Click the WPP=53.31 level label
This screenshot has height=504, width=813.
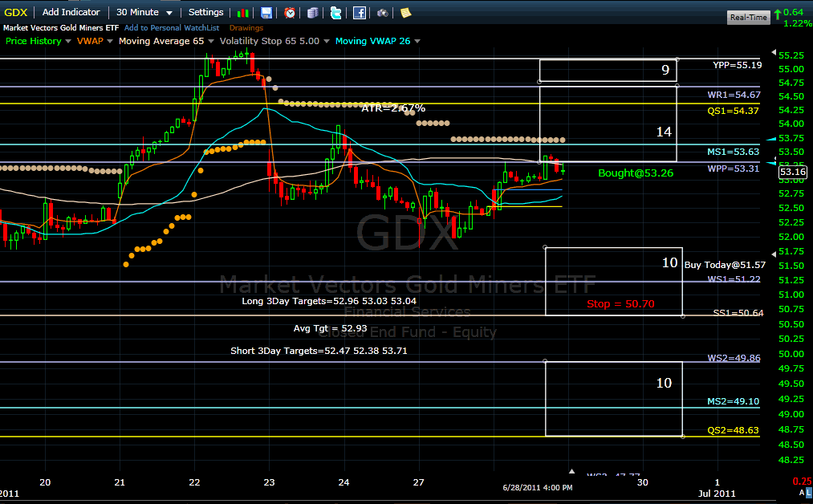click(x=734, y=168)
